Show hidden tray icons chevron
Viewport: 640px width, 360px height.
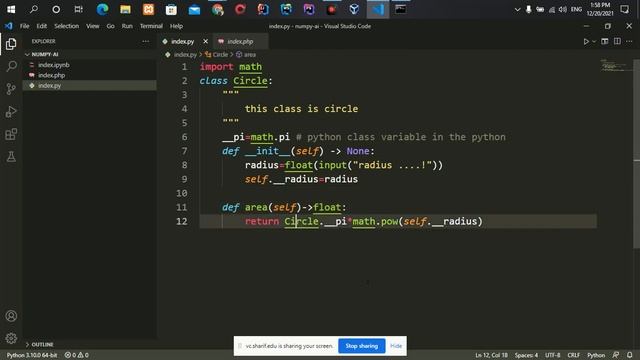pyautogui.click(x=517, y=9)
